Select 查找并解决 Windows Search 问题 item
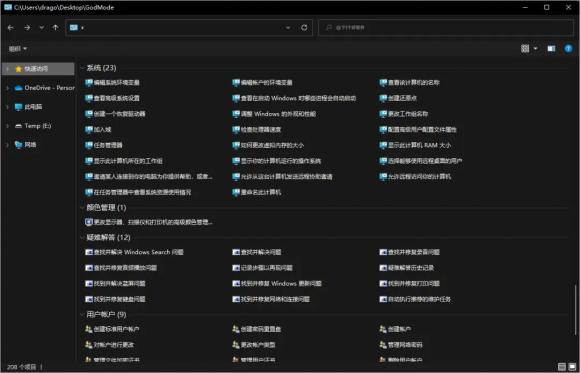 134,252
